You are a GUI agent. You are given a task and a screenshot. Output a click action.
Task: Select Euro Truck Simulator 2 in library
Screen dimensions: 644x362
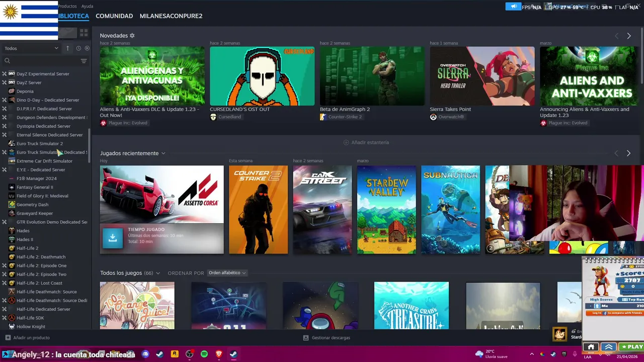pos(40,144)
